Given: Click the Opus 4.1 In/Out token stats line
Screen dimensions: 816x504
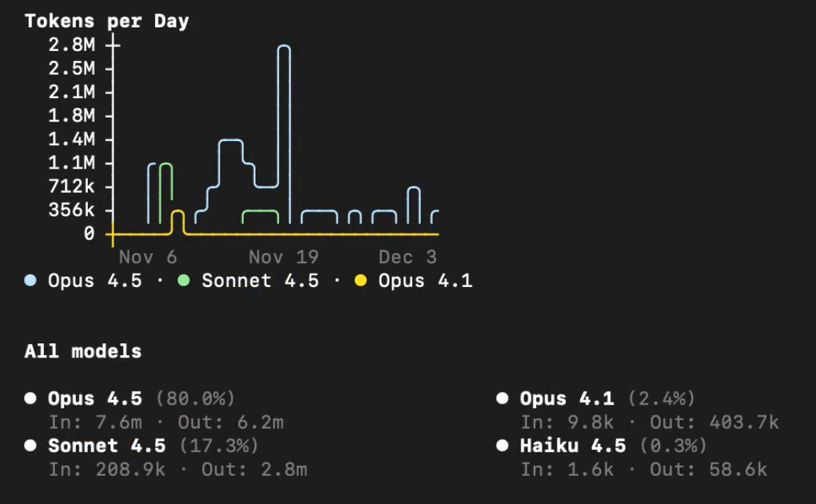Looking at the screenshot, I should tap(650, 422).
